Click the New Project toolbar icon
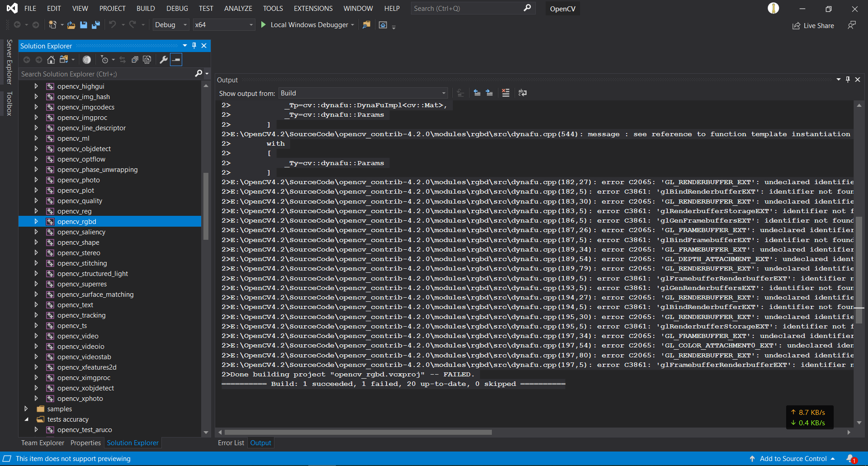Viewport: 868px width, 466px height. 53,25
